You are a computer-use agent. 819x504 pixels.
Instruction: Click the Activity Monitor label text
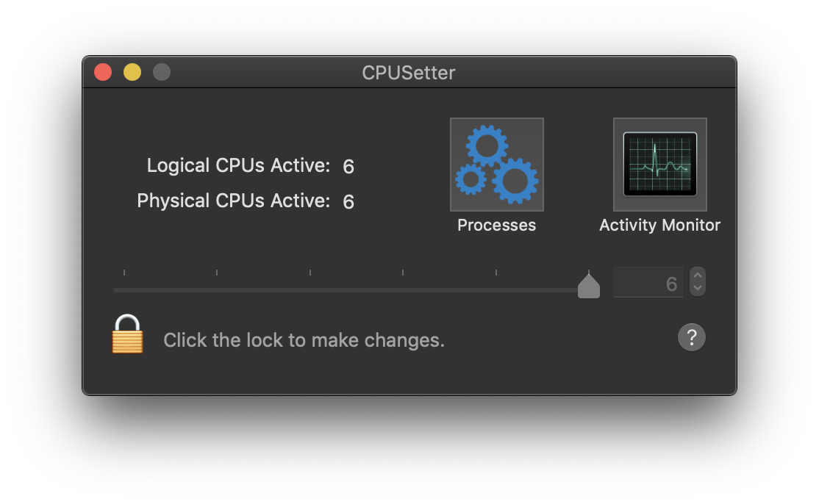pyautogui.click(x=659, y=225)
